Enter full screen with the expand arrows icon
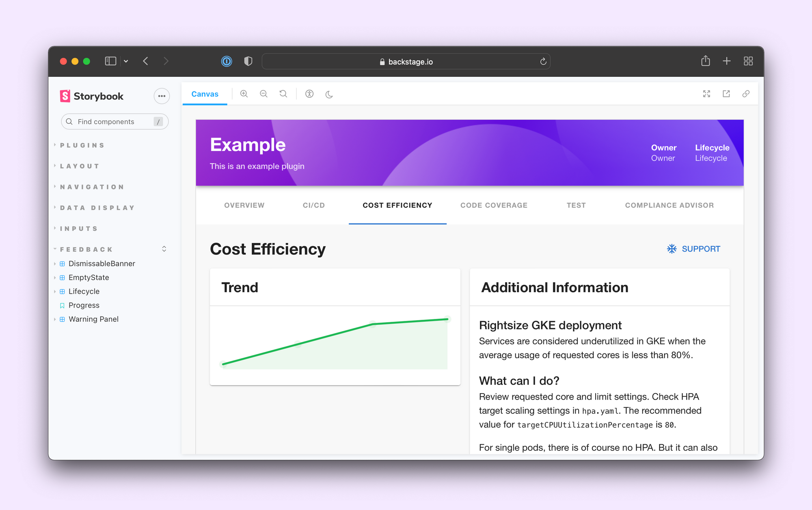 pos(706,94)
